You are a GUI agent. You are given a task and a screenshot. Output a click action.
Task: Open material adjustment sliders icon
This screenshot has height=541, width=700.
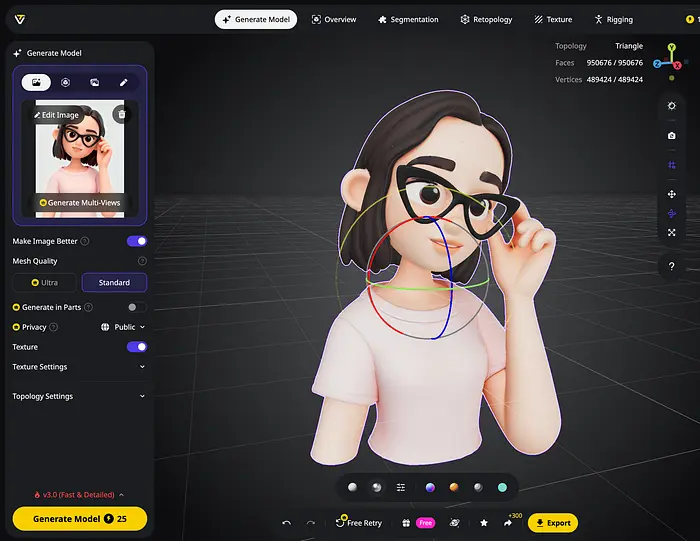pos(401,487)
